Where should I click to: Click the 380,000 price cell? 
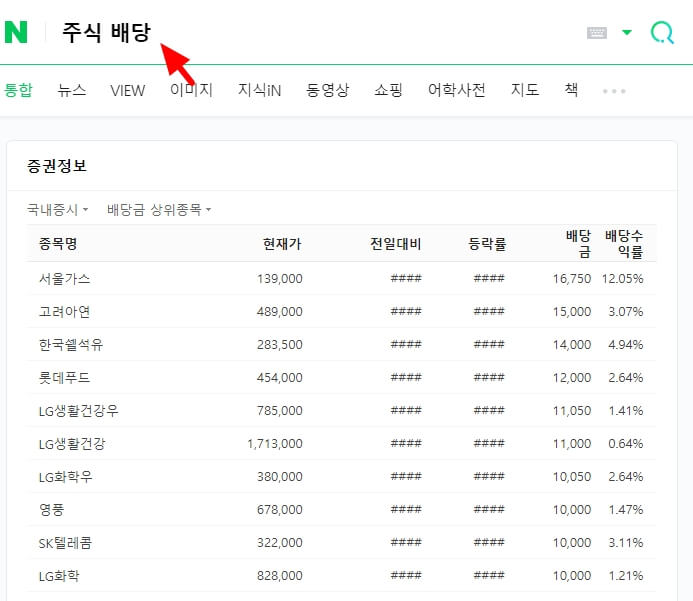(280, 477)
